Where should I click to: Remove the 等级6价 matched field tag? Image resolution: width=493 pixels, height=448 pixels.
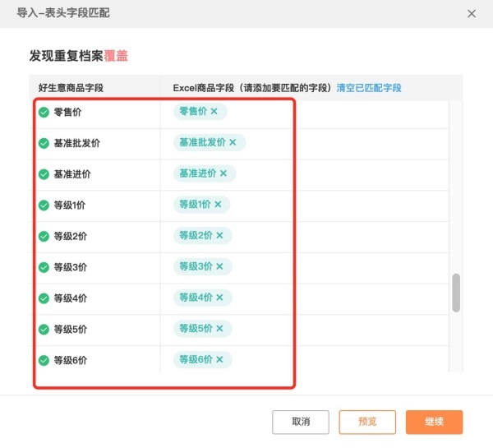pos(219,359)
